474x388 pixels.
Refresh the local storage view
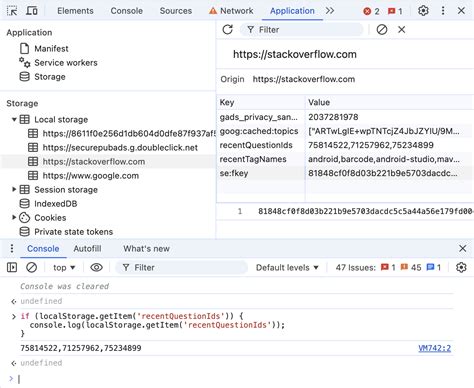(228, 30)
